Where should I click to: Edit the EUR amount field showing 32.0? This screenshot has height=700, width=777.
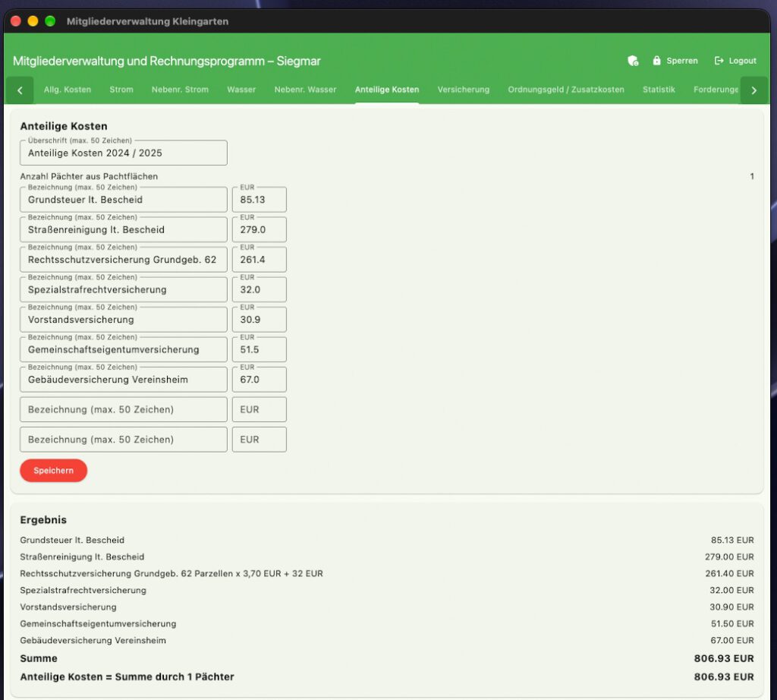[260, 289]
